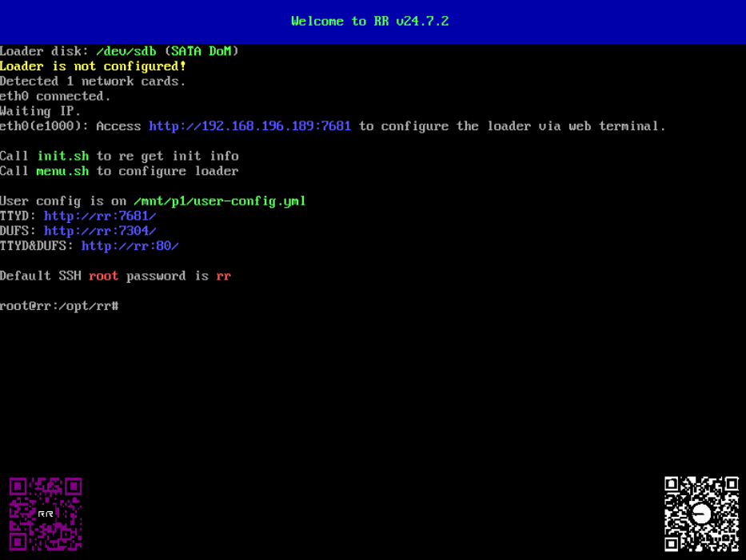Open the DUFS link http://rr:7304/
The height and width of the screenshot is (560, 746).
point(100,231)
